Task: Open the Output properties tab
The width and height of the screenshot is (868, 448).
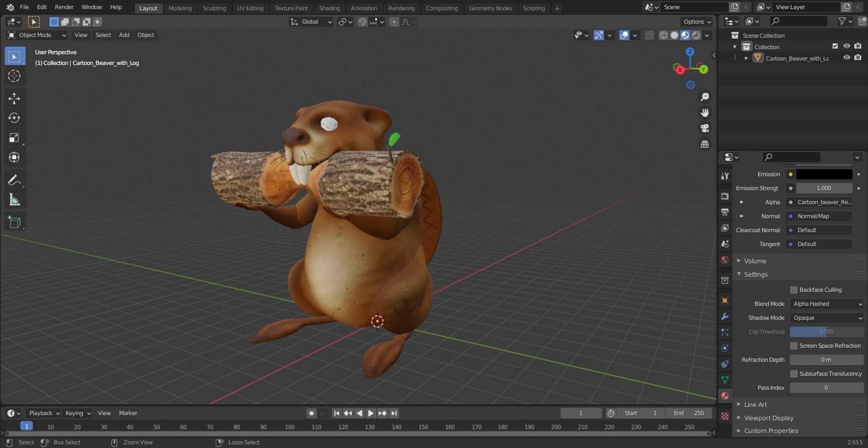Action: 725,212
